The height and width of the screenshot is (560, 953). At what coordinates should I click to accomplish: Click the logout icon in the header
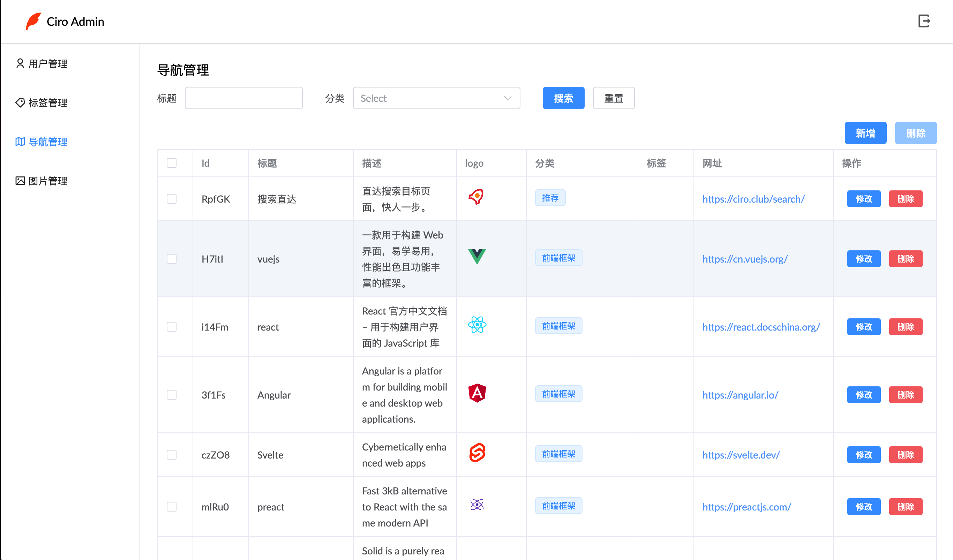point(924,21)
